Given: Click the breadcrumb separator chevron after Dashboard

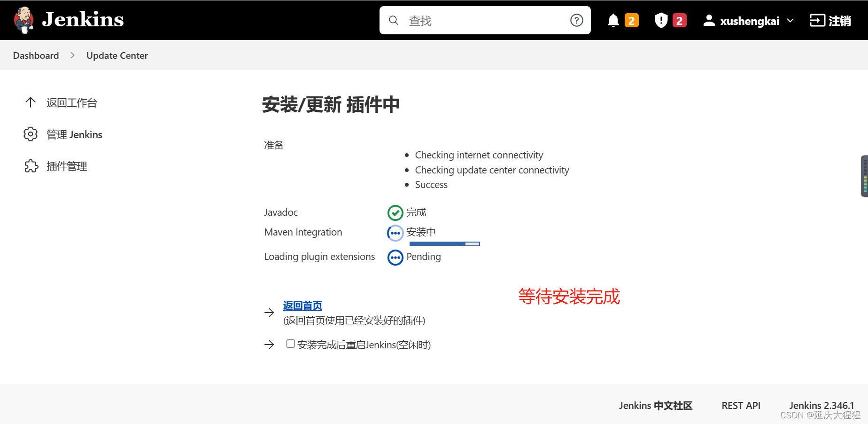Looking at the screenshot, I should (x=72, y=55).
